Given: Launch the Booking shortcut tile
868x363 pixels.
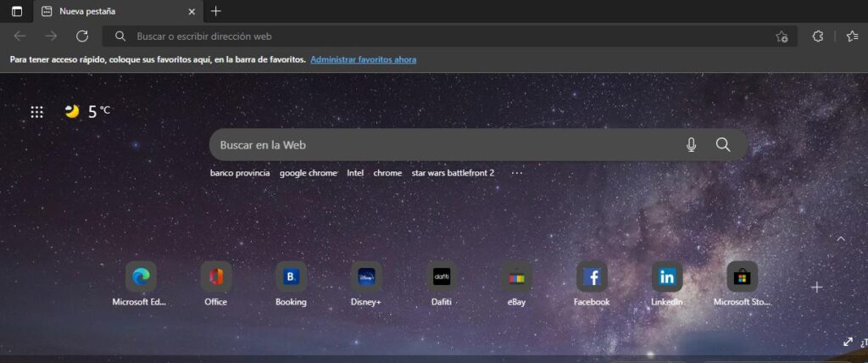Looking at the screenshot, I should pos(291,276).
